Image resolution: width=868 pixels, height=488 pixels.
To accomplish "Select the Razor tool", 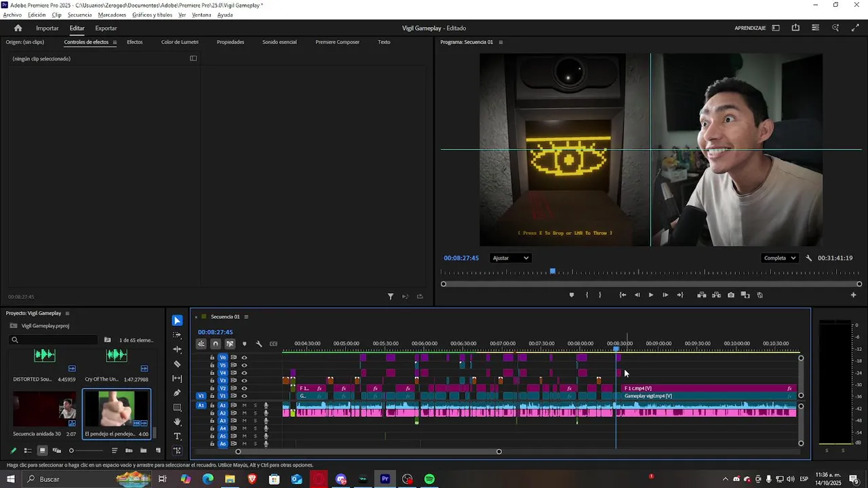I will 177,364.
